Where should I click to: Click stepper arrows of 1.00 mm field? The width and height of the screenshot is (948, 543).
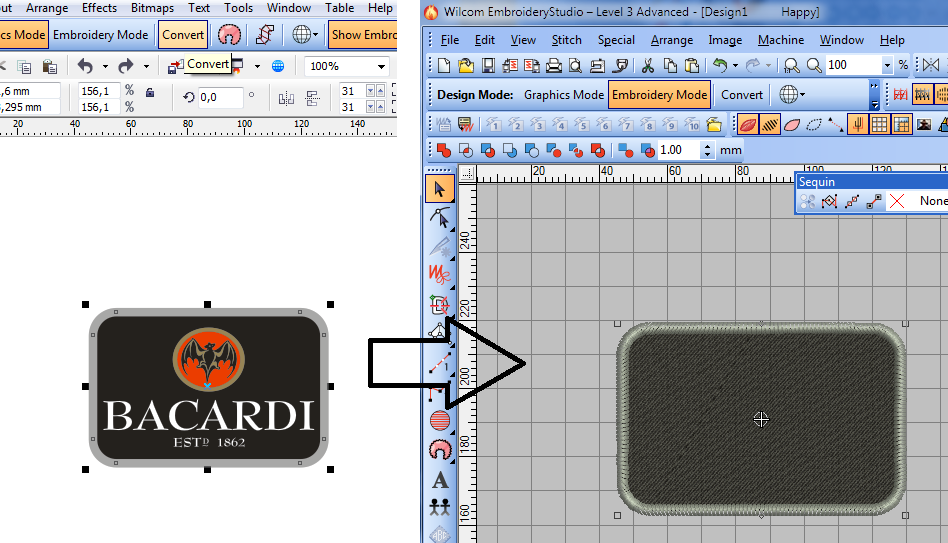707,150
